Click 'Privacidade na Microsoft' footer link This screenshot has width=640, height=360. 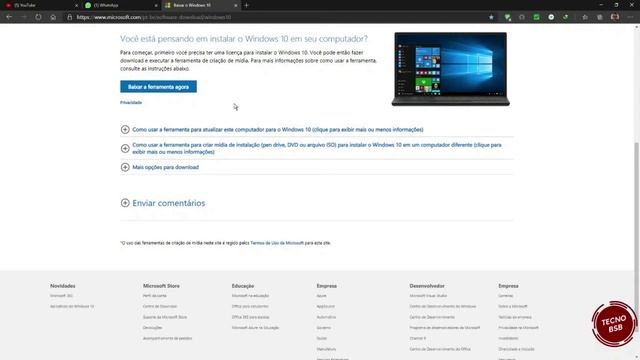tap(518, 327)
